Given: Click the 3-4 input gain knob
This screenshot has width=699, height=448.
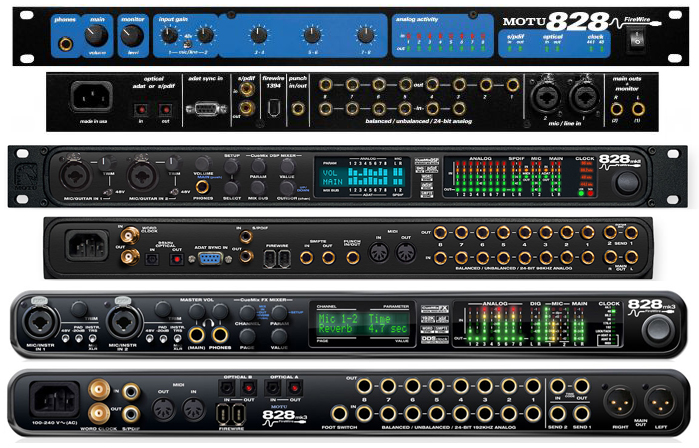Looking at the screenshot, I should (x=259, y=34).
